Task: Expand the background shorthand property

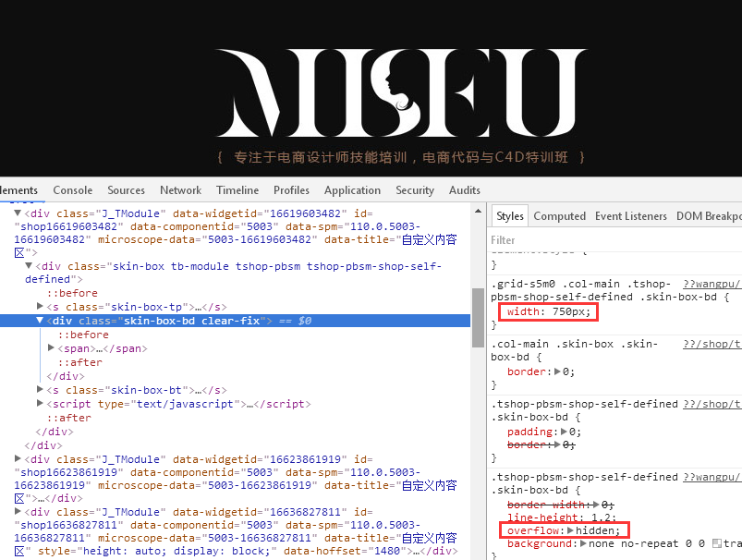Action: 583,543
